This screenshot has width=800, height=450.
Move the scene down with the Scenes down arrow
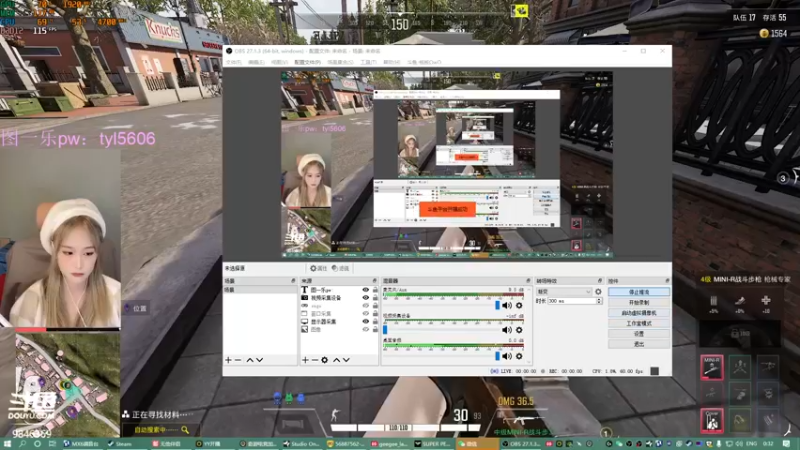[x=260, y=360]
